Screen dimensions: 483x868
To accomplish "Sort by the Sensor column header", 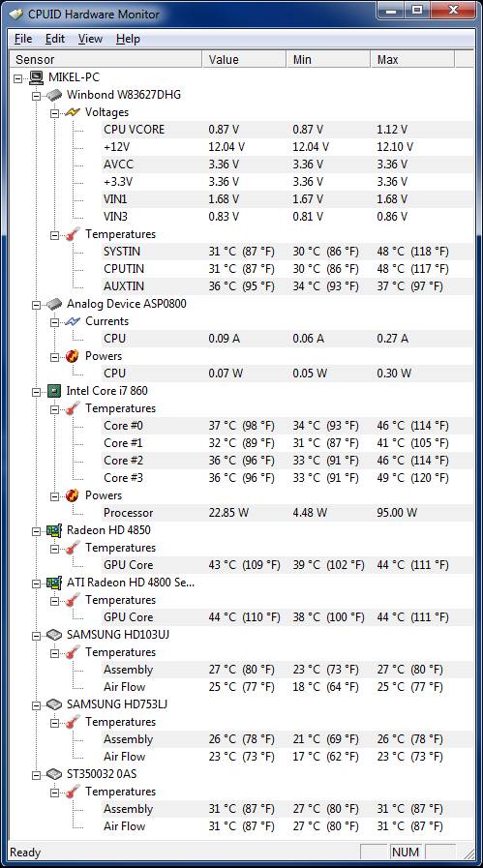I will pos(106,59).
